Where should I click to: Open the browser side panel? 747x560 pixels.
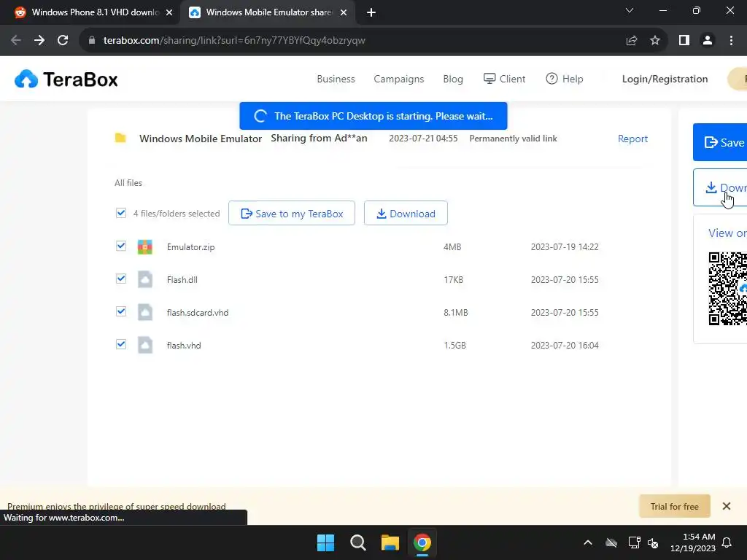(684, 41)
